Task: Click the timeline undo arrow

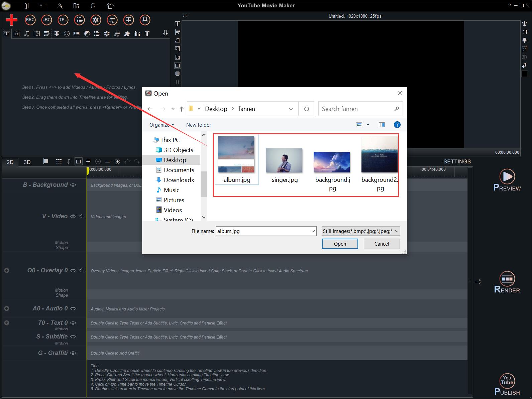Action: click(x=127, y=161)
